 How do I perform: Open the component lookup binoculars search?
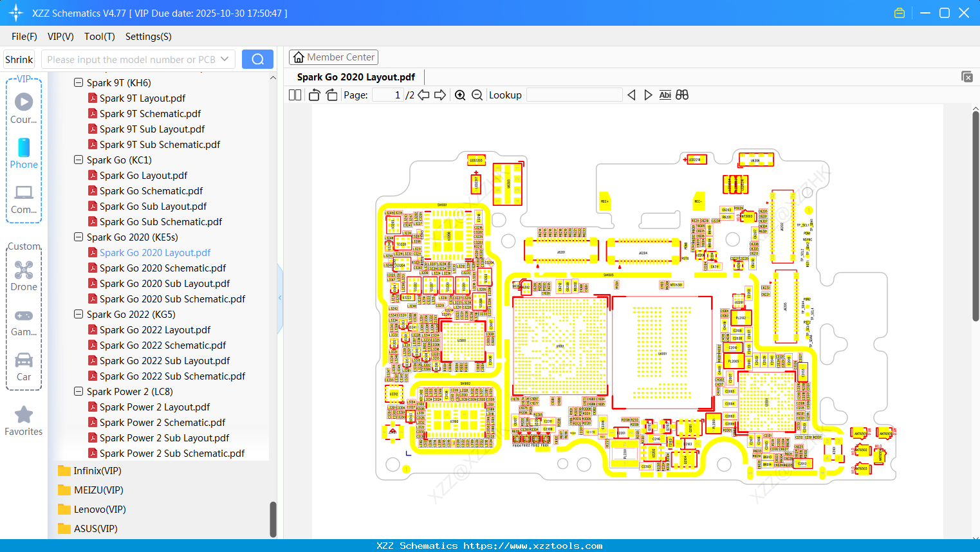click(x=682, y=95)
